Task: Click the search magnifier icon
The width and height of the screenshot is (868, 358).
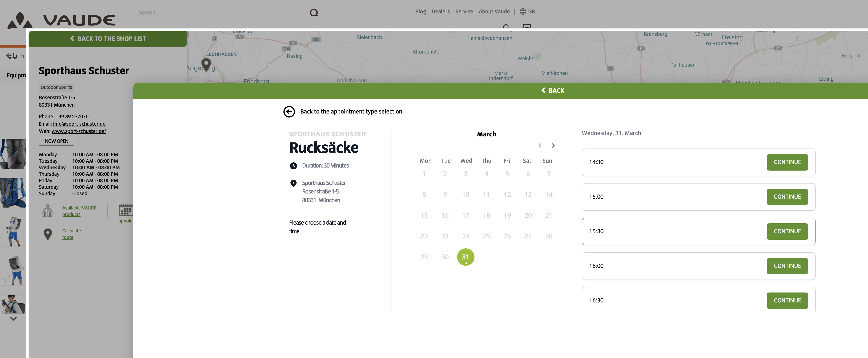Action: [314, 13]
